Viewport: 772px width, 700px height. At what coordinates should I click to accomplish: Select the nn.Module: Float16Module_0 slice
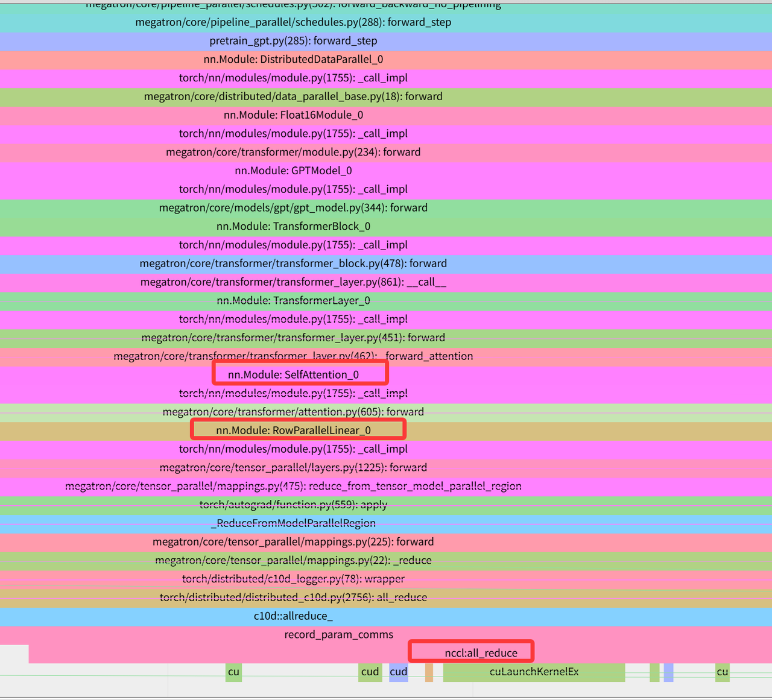(x=293, y=115)
